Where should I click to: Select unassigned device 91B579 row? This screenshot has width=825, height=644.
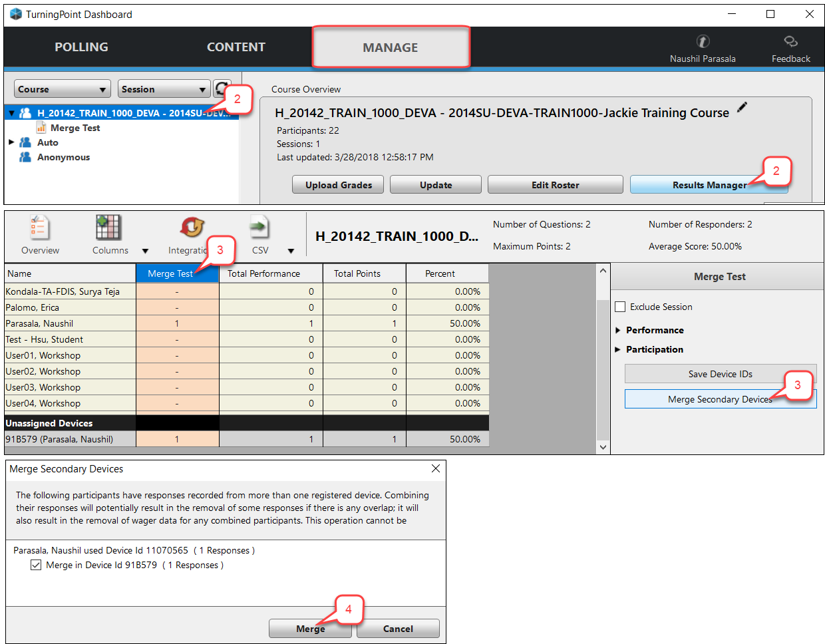click(247, 439)
